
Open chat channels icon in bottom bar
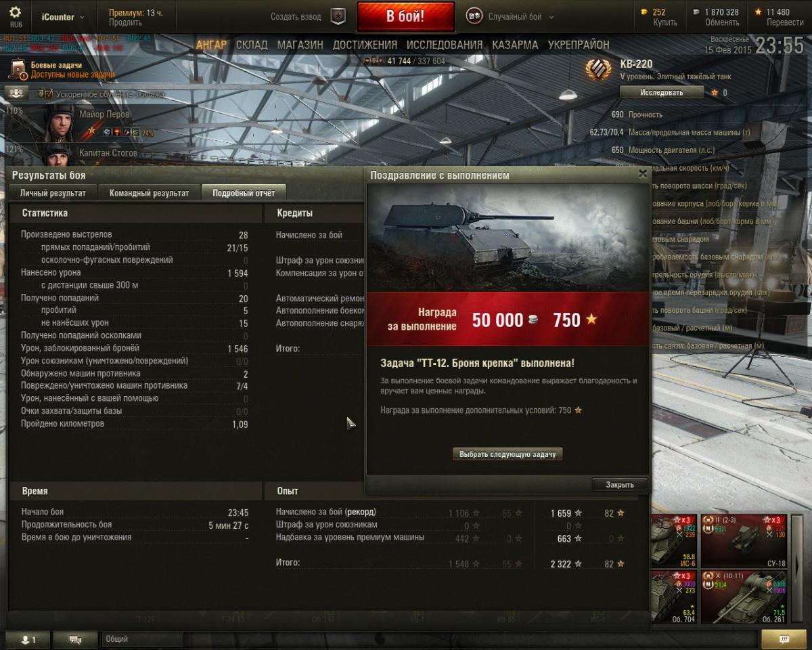(x=75, y=638)
